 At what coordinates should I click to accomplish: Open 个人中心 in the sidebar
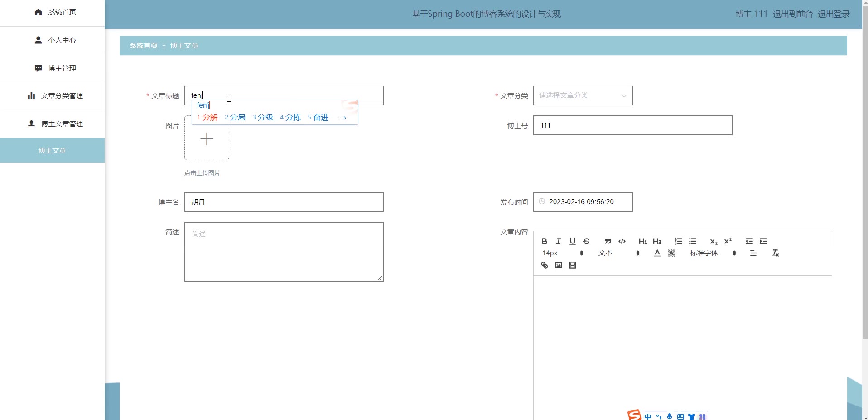point(52,40)
